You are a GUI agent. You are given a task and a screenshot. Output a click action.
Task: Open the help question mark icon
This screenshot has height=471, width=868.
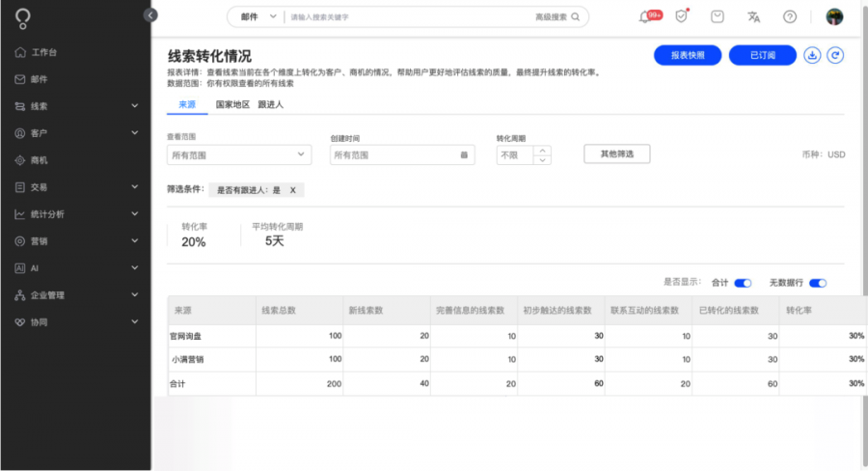[x=790, y=17]
